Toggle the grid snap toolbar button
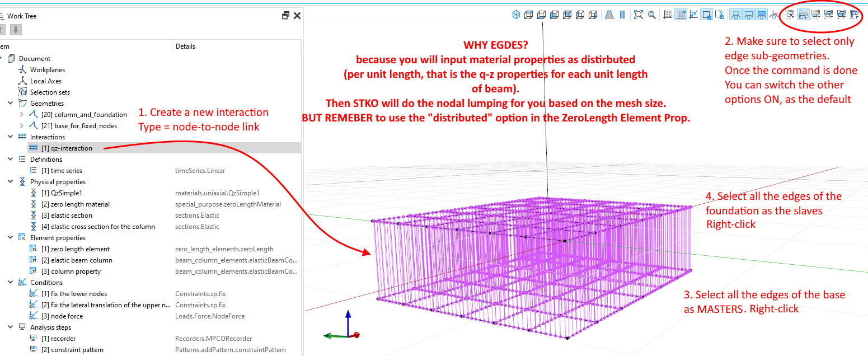The width and height of the screenshot is (868, 356). pos(681,15)
